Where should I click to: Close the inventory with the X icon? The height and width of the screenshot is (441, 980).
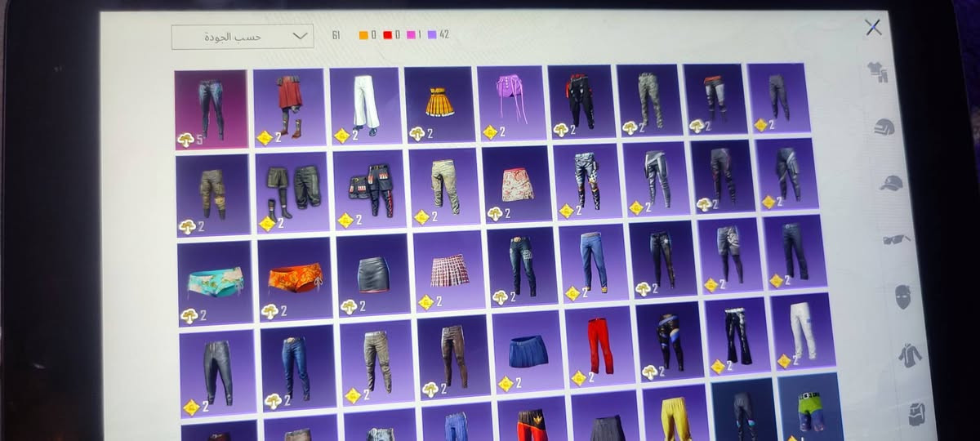click(x=873, y=27)
